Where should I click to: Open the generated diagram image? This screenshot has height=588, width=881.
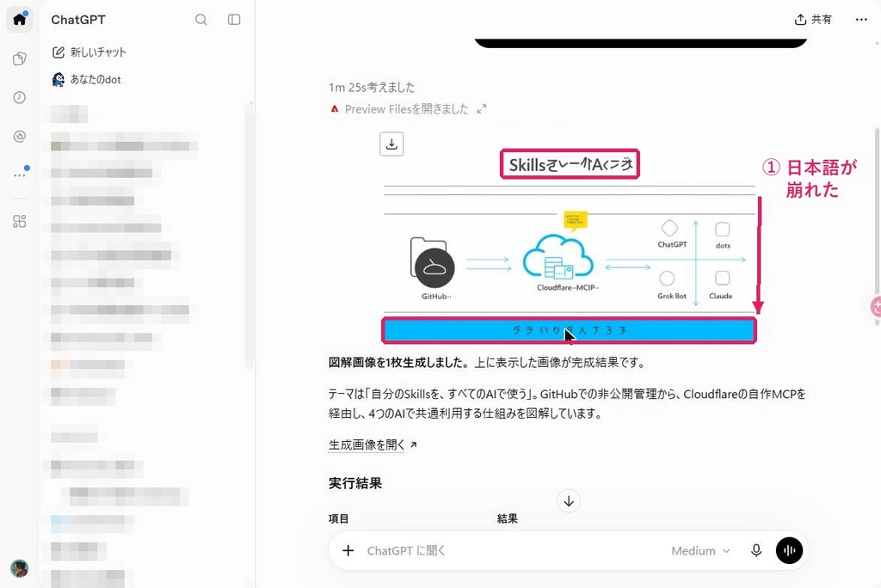pyautogui.click(x=570, y=237)
